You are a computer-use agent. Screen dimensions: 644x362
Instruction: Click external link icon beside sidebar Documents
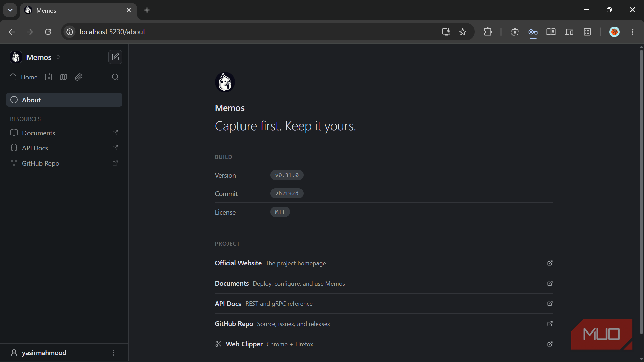tap(115, 133)
